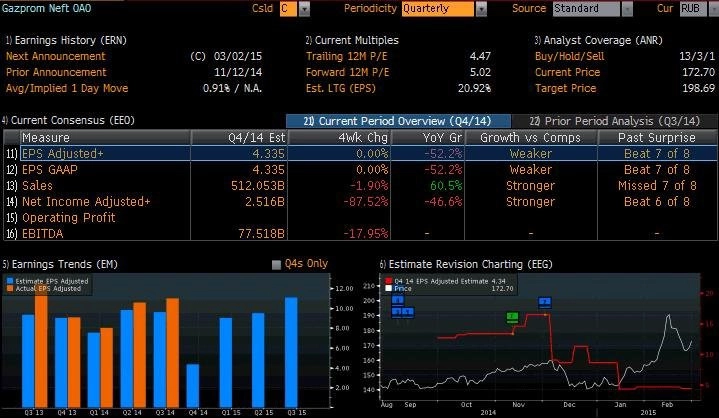This screenshot has height=418, width=719.
Task: Click the white Price legend swatch
Action: [388, 289]
